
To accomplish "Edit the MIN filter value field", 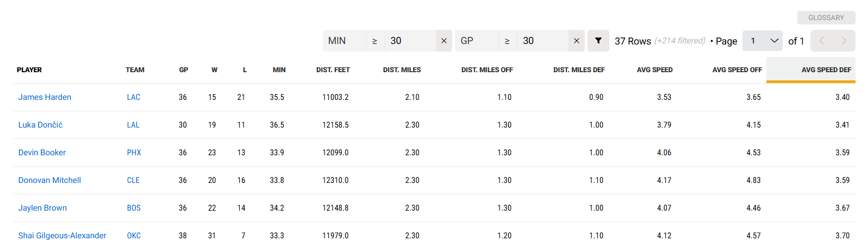I will coord(410,41).
